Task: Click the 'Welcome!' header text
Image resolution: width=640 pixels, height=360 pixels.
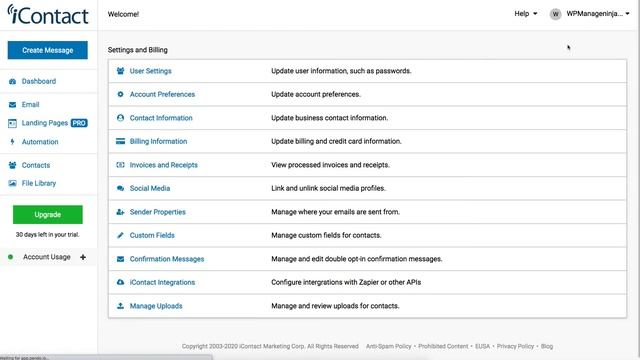Action: 123,14
